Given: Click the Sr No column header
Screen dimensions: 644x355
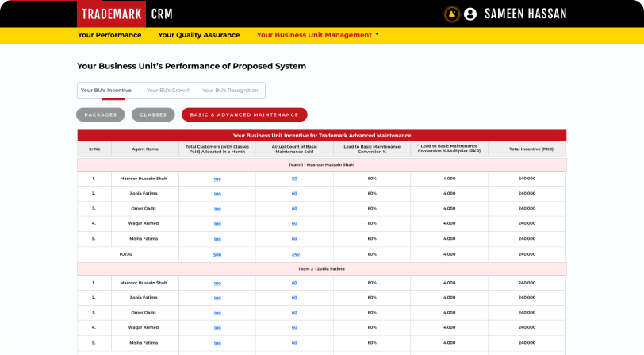Looking at the screenshot, I should point(94,149).
